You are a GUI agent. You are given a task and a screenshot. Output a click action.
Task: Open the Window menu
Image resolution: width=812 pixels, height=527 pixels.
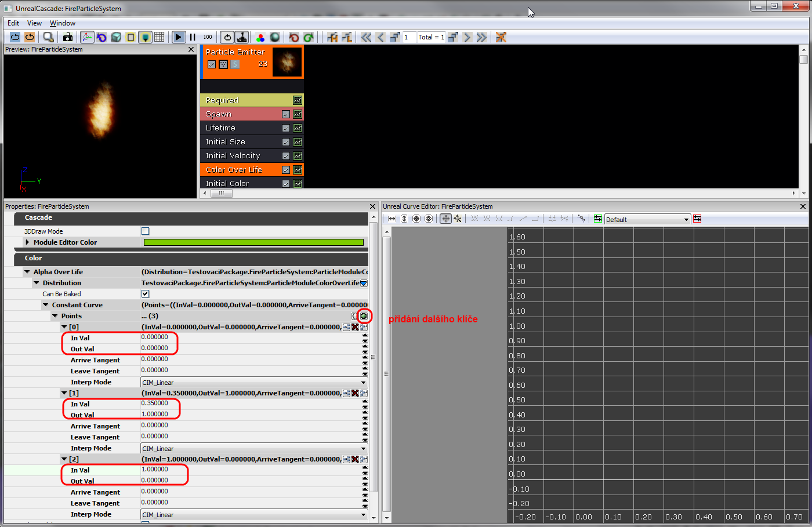coord(63,23)
